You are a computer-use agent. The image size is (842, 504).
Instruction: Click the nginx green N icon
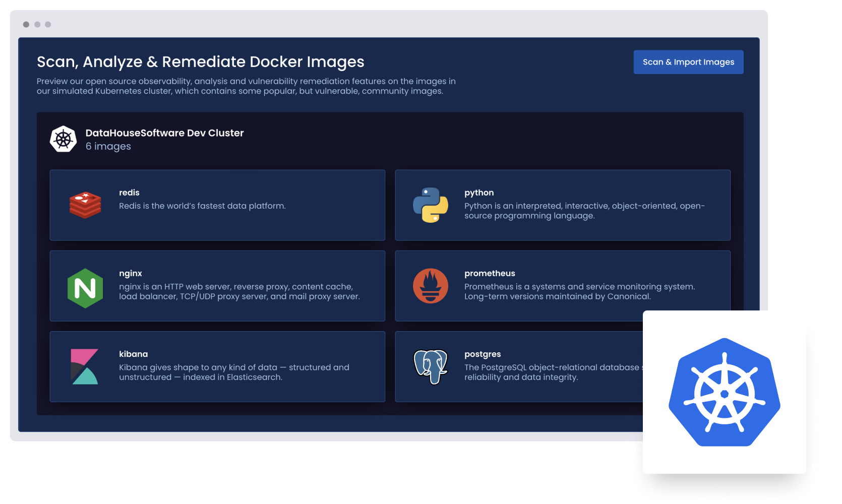point(85,286)
